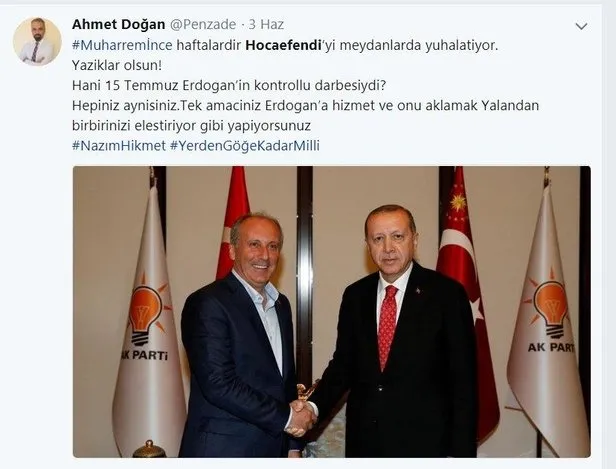The height and width of the screenshot is (469, 616).
Task: Open the @Penzade handle
Action: (203, 24)
